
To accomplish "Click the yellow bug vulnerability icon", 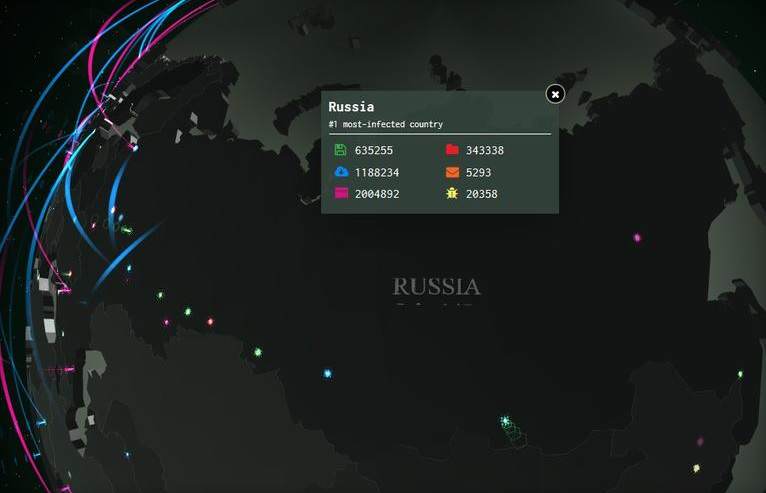I will tap(452, 194).
